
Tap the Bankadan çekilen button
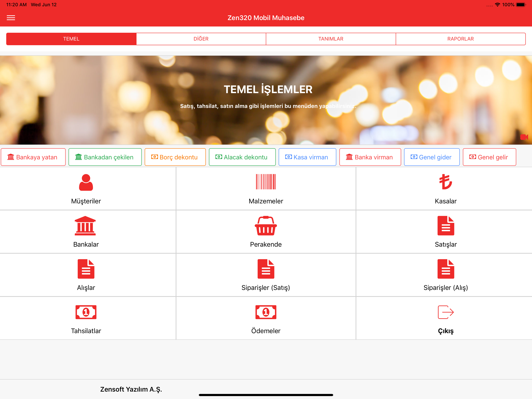click(x=105, y=157)
